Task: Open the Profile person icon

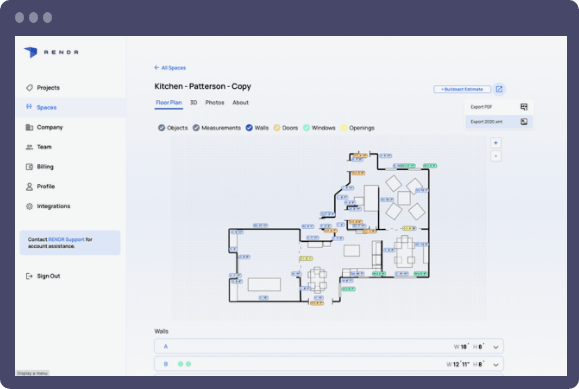Action: pos(29,187)
